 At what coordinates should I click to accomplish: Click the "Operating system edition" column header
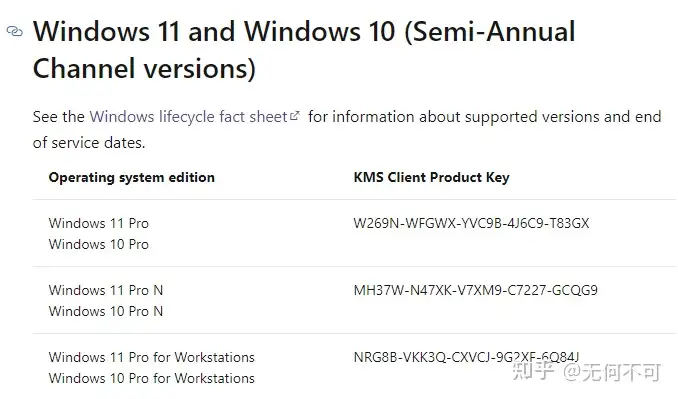[x=131, y=177]
